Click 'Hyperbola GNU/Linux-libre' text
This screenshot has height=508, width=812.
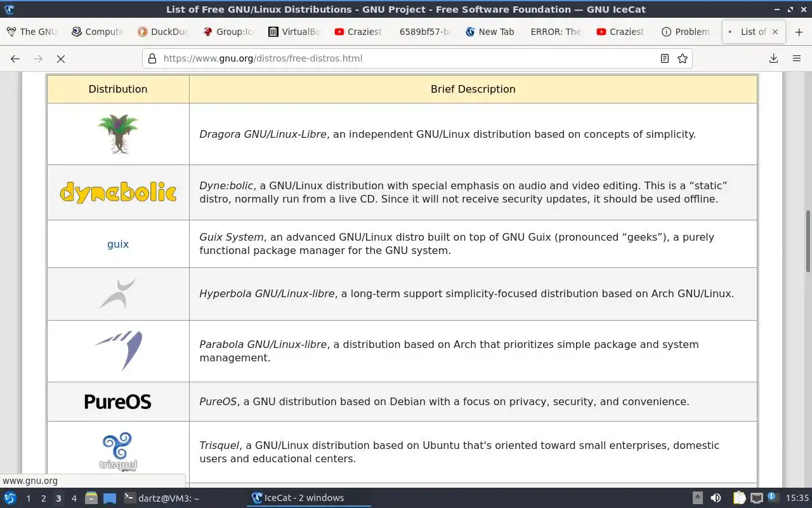coord(267,293)
